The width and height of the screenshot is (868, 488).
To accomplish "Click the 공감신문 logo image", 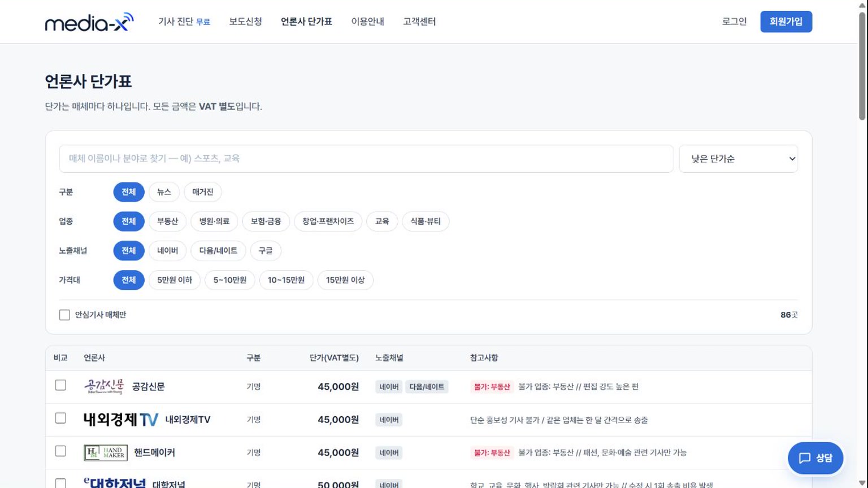I will click(x=104, y=387).
